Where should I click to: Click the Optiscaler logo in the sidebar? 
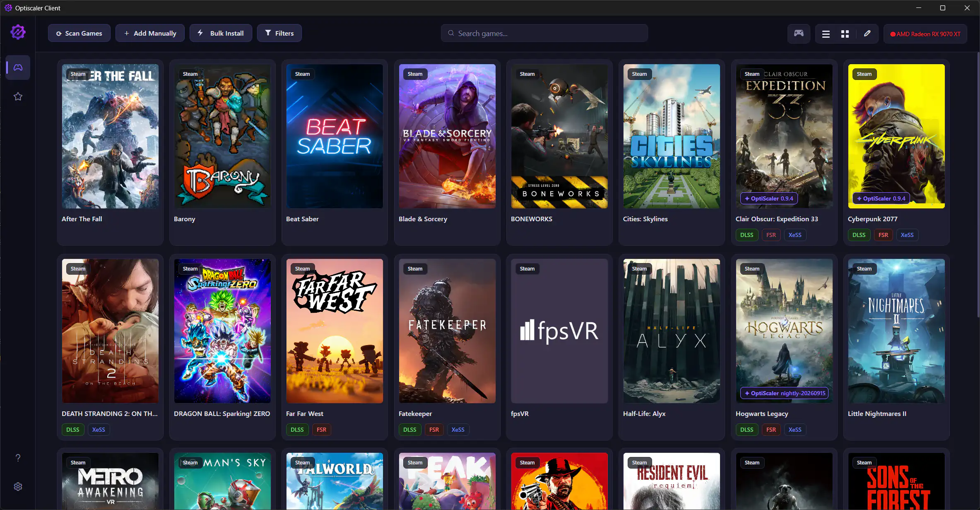point(18,32)
